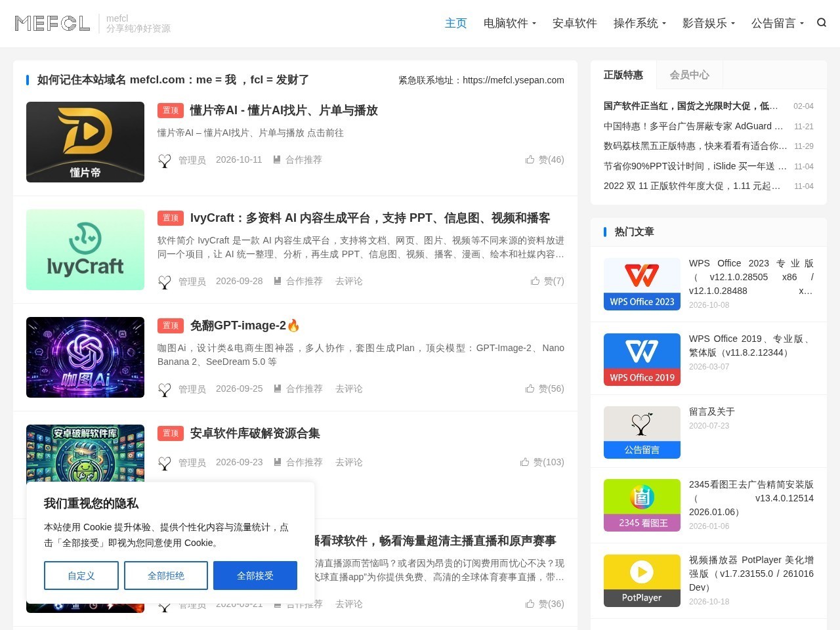
Task: Click 全部接受 cookie button
Action: pos(255,576)
